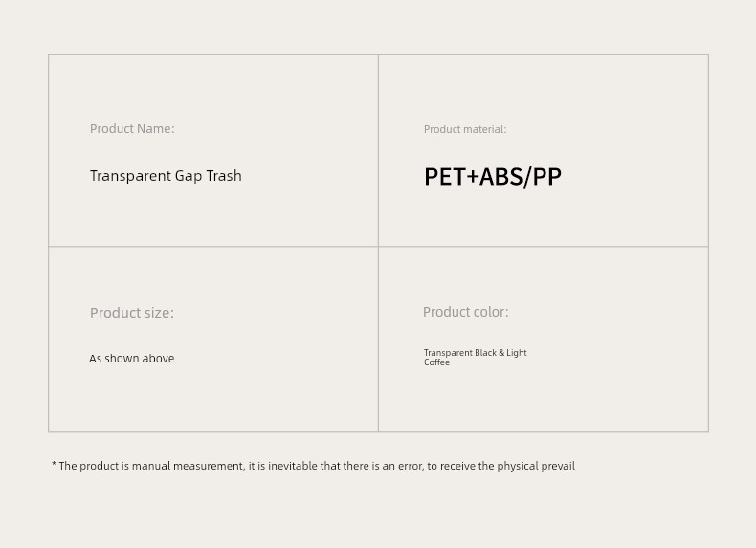This screenshot has width=756, height=548.
Task: Click the "Product Name:" label
Action: [x=132, y=128]
